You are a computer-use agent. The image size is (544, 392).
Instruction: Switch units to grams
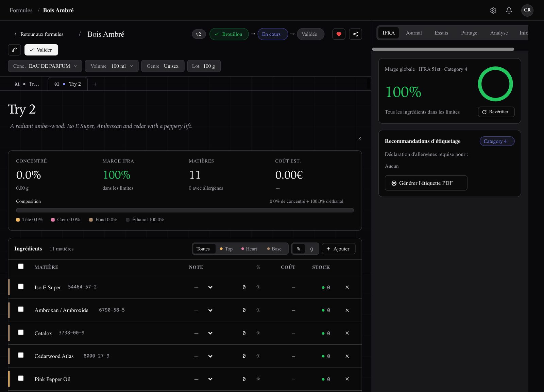click(311, 249)
